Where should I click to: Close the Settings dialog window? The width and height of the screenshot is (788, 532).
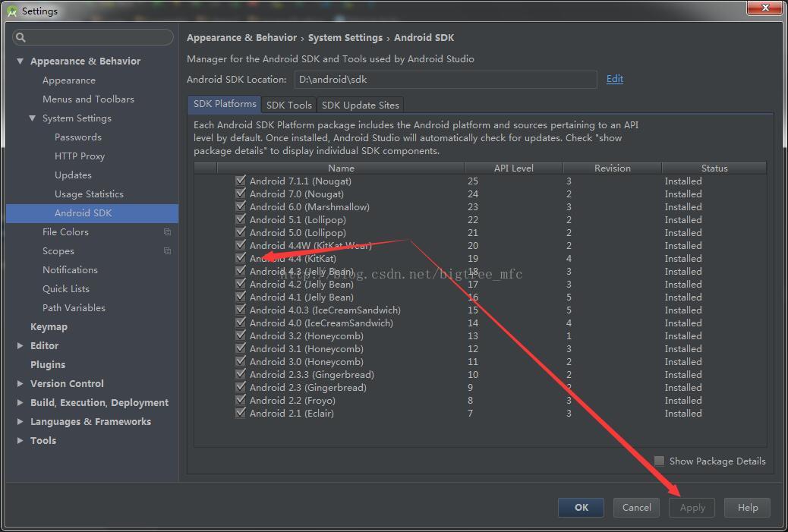point(765,8)
